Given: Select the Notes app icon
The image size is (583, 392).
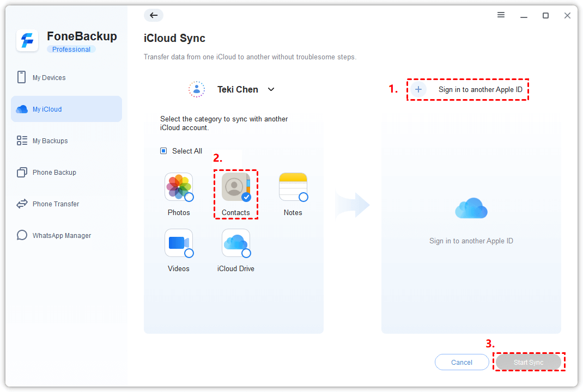Looking at the screenshot, I should 293,187.
